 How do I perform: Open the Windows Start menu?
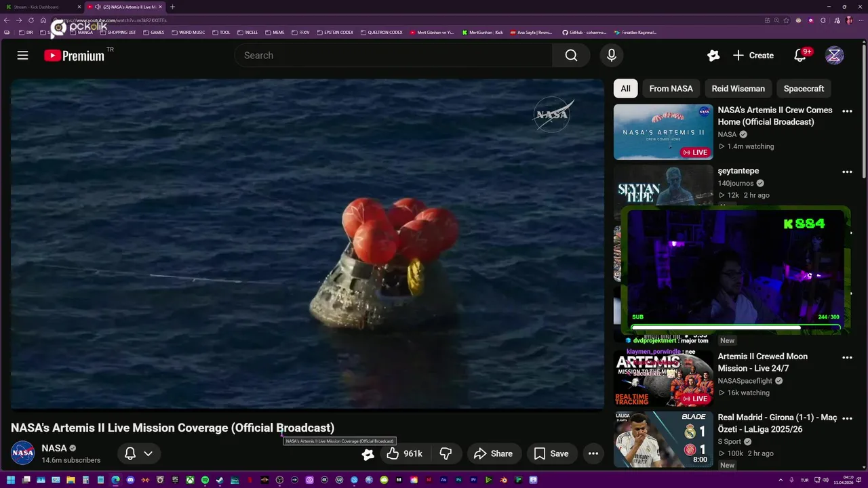[x=11, y=480]
